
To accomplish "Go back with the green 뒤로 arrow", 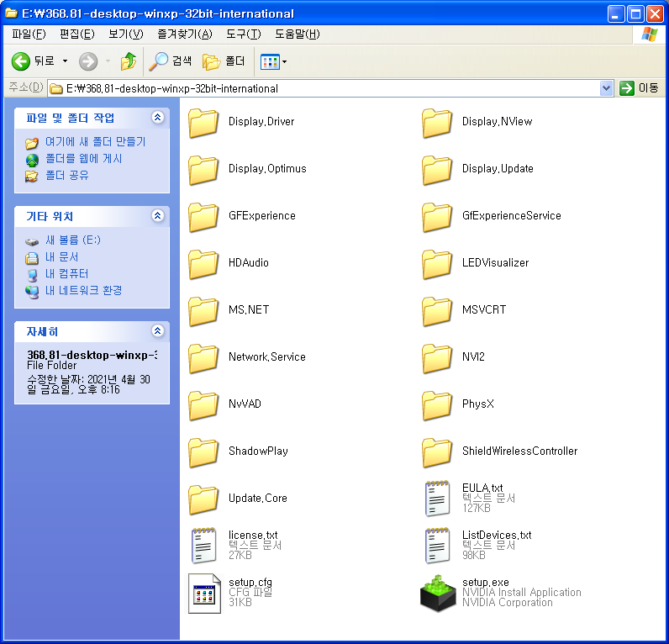I will pos(33,61).
